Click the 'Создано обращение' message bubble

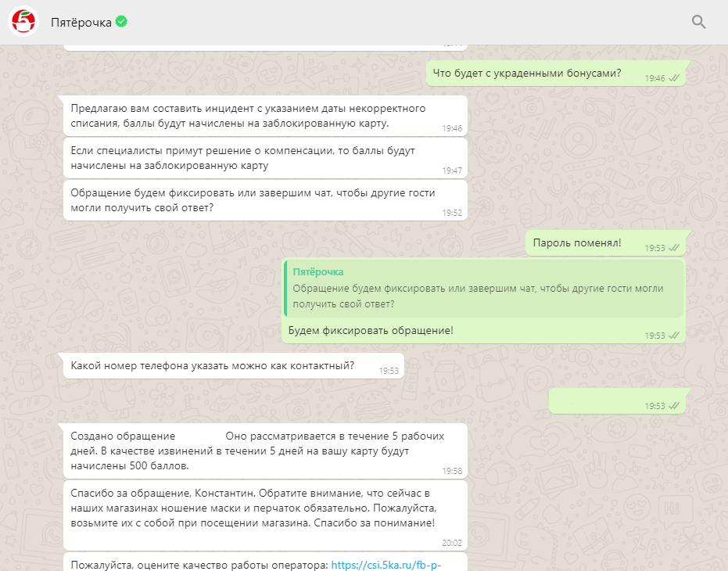(x=257, y=451)
